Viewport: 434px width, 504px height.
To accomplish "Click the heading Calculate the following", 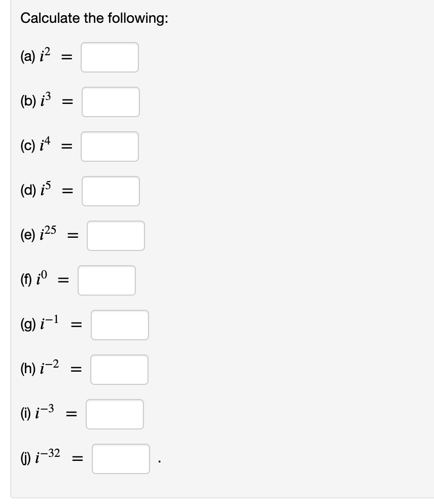I will pos(95,18).
